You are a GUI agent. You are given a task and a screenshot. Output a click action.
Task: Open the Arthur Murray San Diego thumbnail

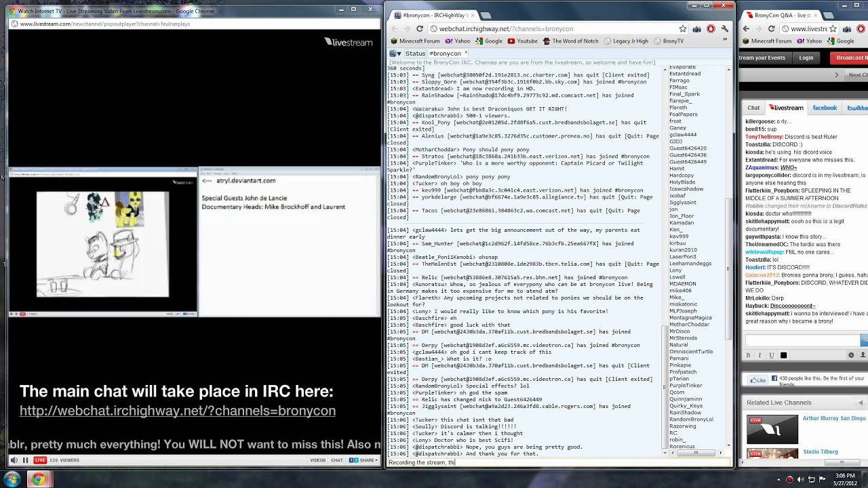coord(772,429)
